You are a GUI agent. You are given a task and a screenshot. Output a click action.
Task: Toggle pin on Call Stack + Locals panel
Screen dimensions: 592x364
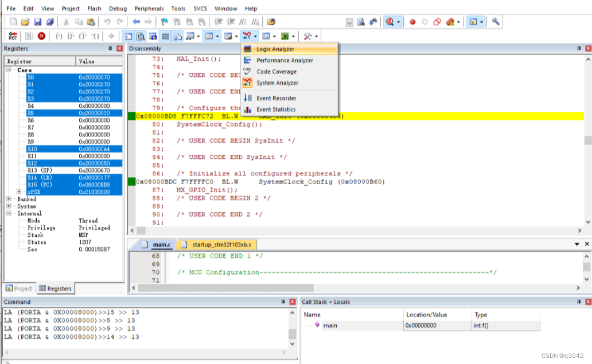[579, 302]
